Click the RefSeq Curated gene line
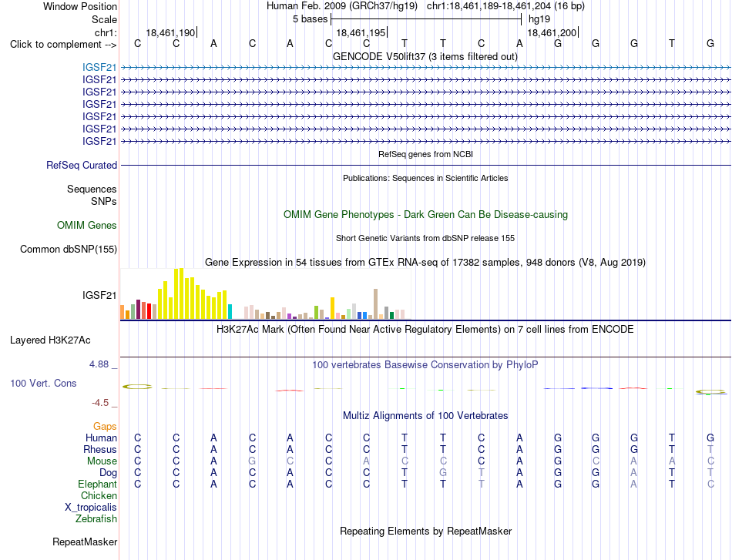Screen dimensions: 732x560 (x=425, y=165)
